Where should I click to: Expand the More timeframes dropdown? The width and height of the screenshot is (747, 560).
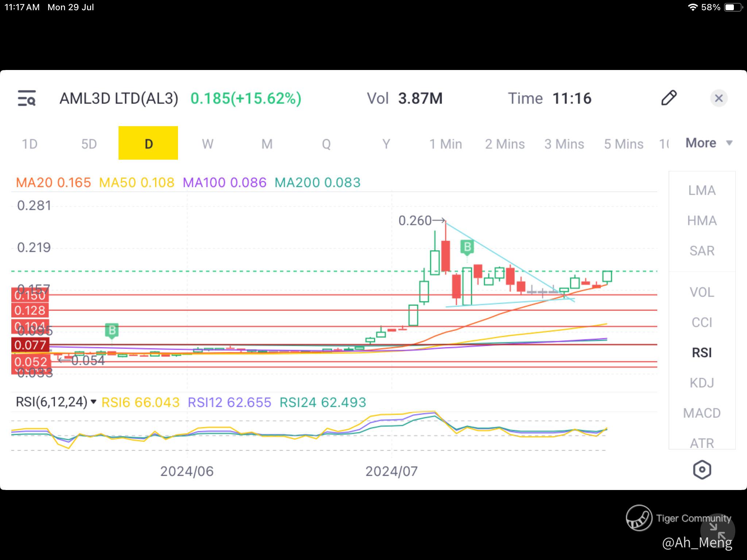point(709,143)
